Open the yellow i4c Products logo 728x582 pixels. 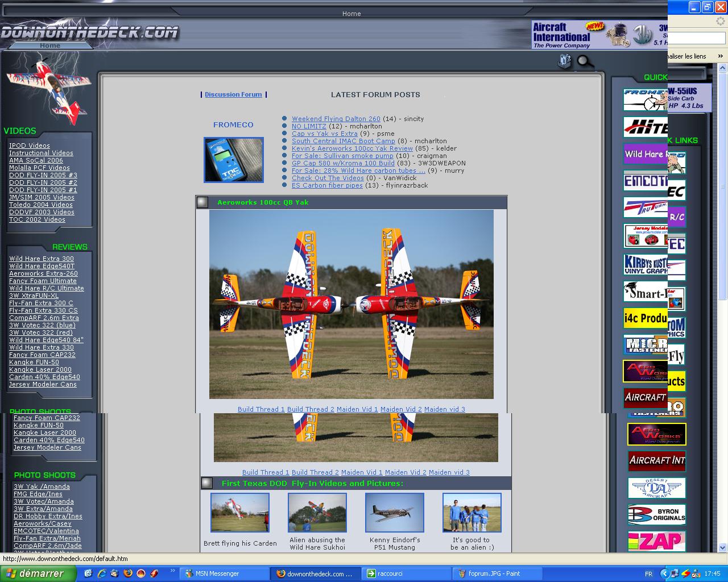point(646,318)
